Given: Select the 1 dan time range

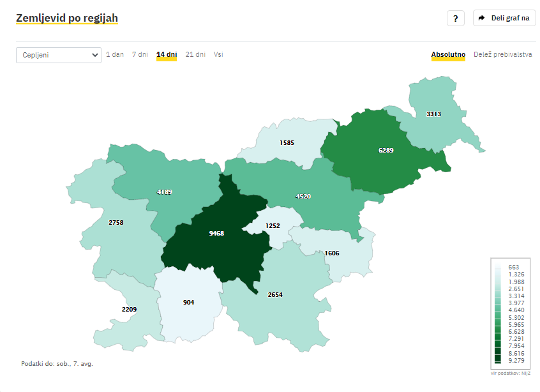Looking at the screenshot, I should 115,54.
